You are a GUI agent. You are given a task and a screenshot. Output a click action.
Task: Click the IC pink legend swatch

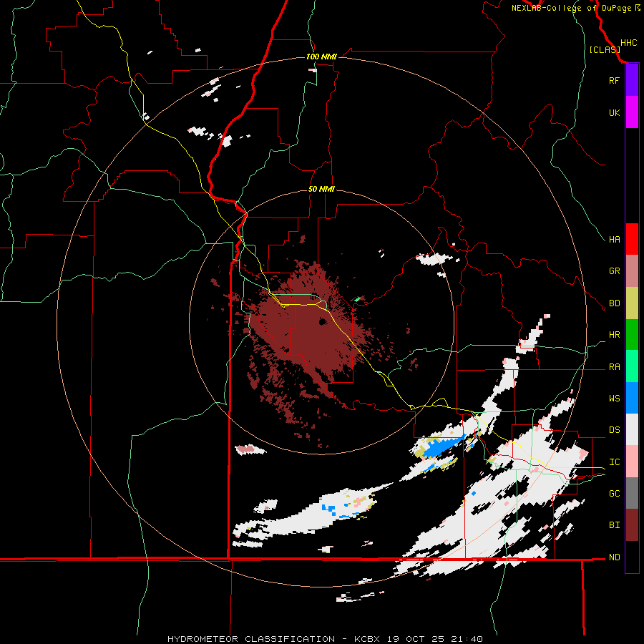pos(632,462)
